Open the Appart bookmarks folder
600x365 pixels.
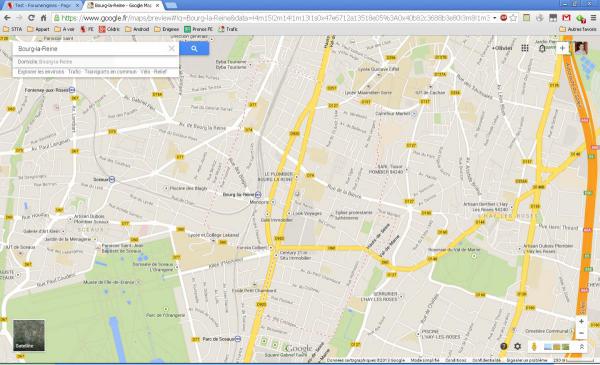point(38,29)
